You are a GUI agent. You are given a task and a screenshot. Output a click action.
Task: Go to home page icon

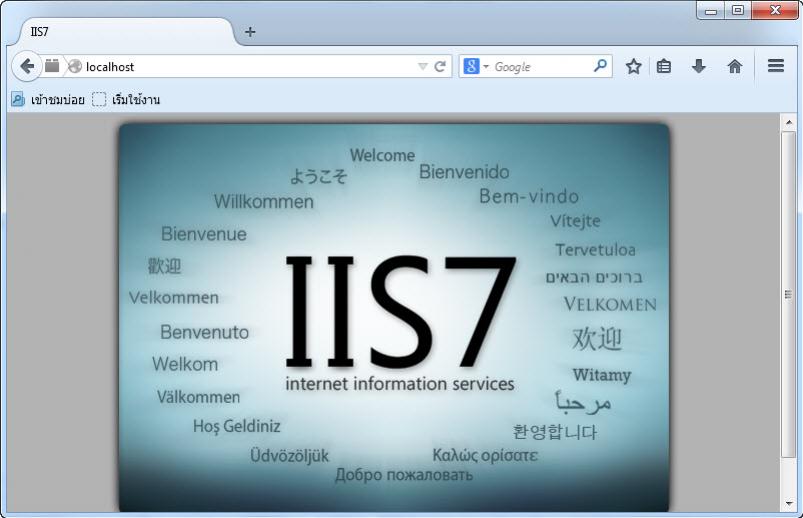[734, 66]
